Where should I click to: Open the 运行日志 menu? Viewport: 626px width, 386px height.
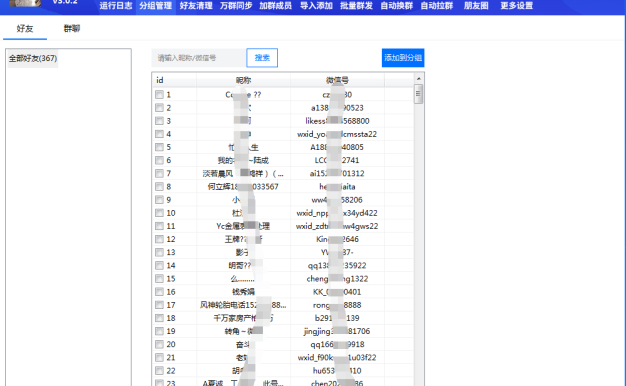(x=116, y=6)
